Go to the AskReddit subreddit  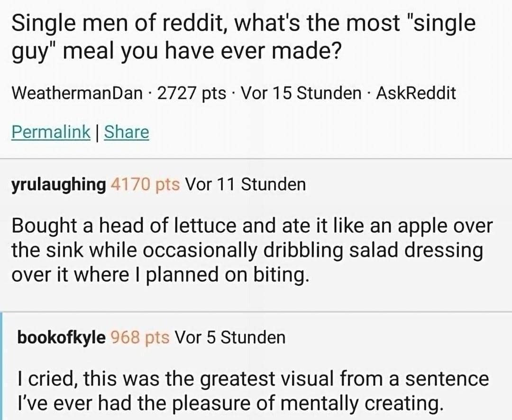tap(415, 93)
